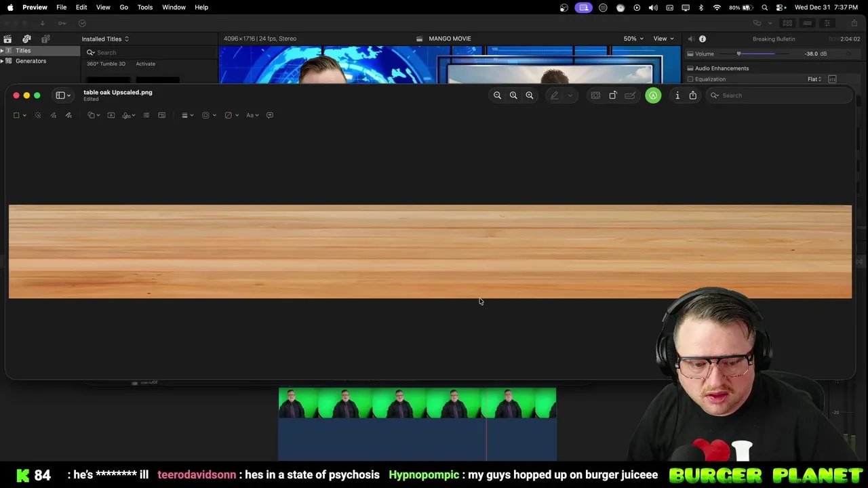The width and height of the screenshot is (868, 488).
Task: Show the Info inspector icon in Final Cut
Action: point(703,39)
